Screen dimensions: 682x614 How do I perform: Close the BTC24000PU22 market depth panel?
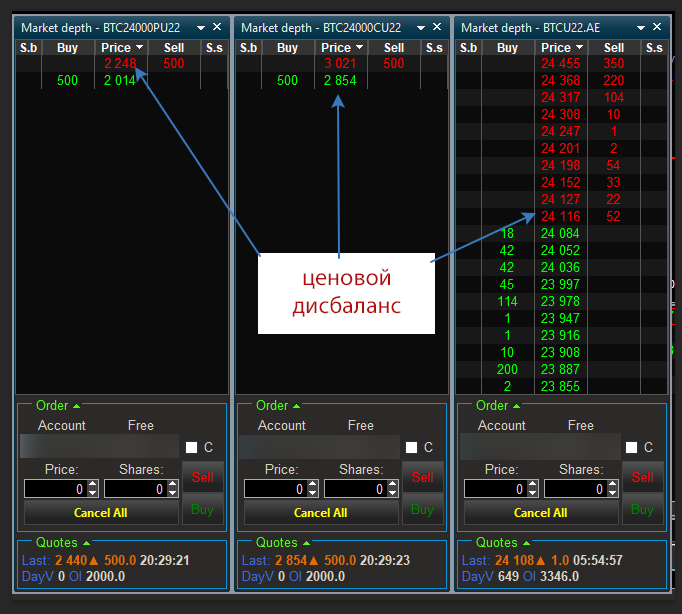(217, 27)
